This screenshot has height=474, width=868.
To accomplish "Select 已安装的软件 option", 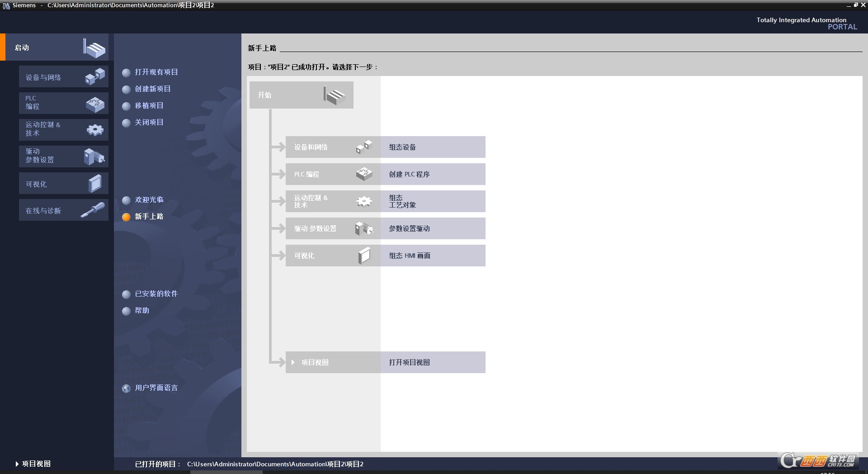I will (150, 294).
